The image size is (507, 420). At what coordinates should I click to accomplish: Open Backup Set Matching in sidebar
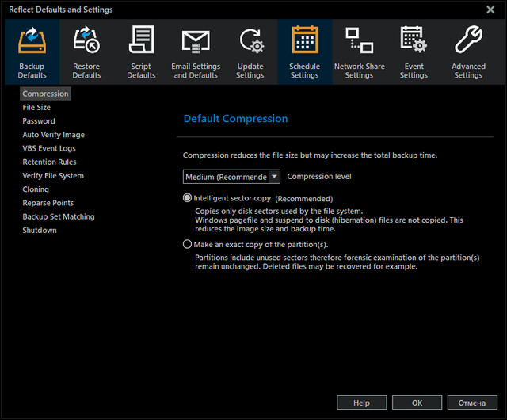(x=59, y=216)
